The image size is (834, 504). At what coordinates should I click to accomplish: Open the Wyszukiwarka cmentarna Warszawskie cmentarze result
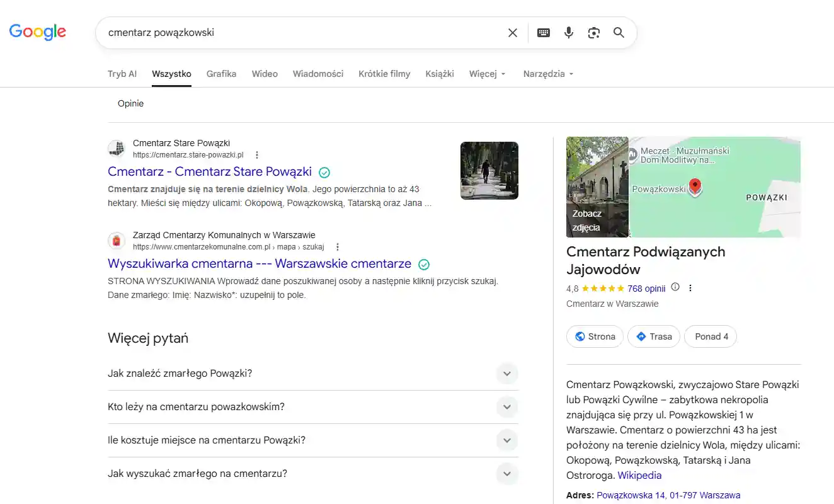pyautogui.click(x=260, y=263)
